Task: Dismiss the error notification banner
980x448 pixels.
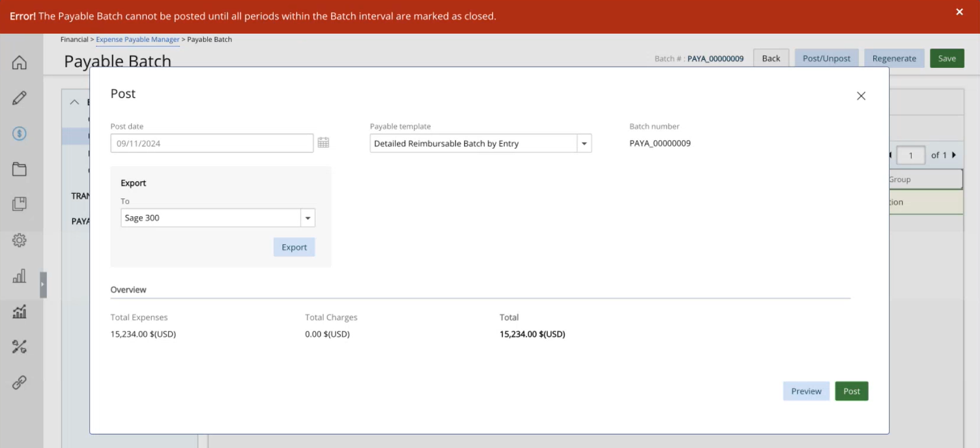Action: [959, 12]
